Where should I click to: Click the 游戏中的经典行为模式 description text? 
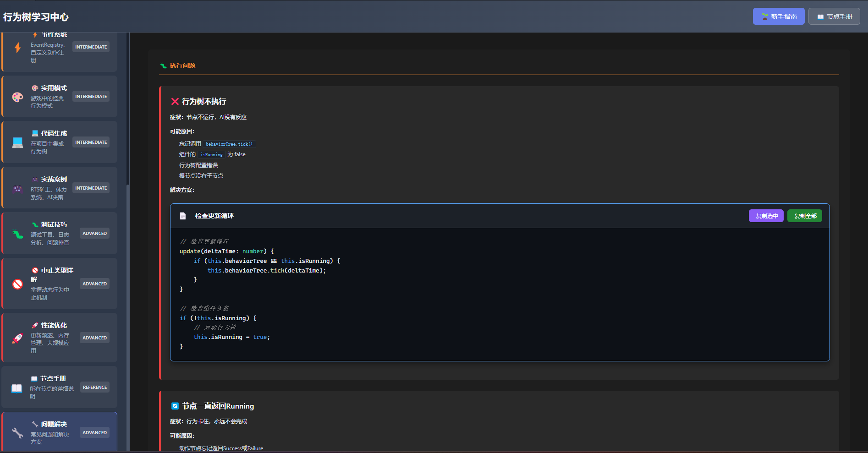point(47,102)
